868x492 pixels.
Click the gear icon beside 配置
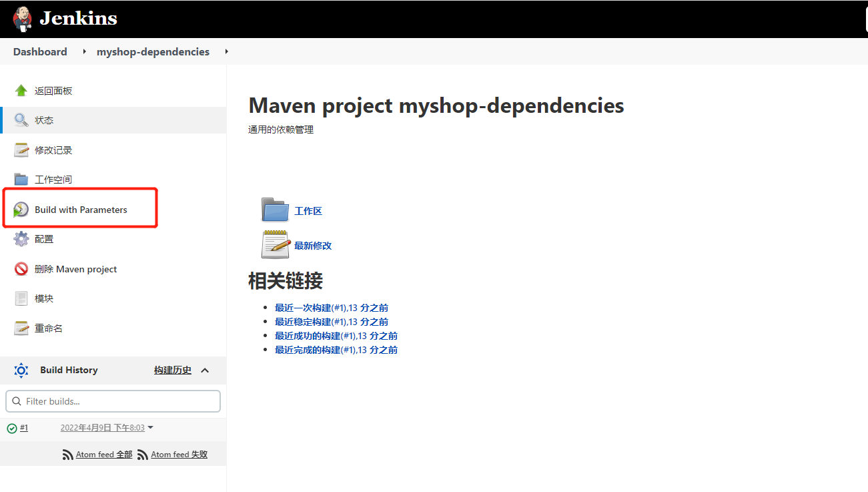(21, 239)
